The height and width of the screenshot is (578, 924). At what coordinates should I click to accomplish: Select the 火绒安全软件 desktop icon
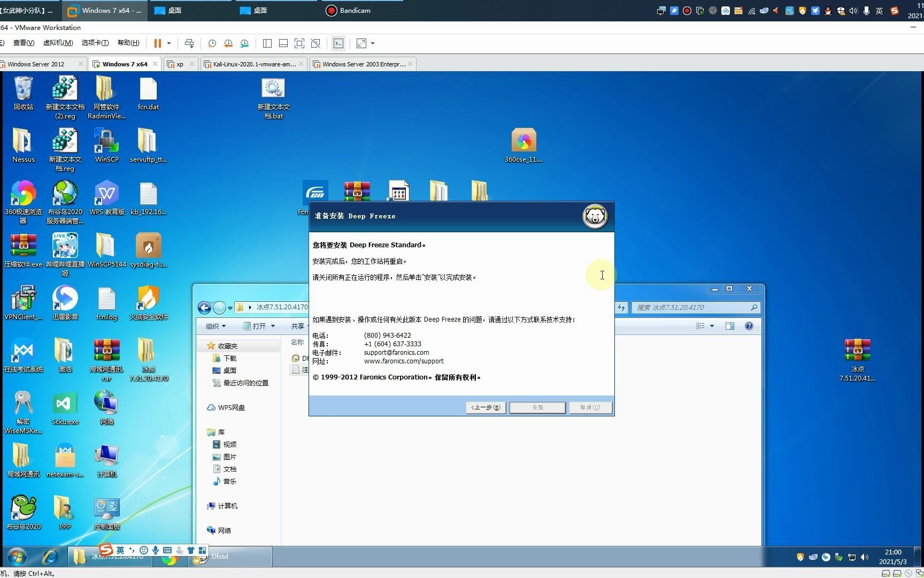[x=148, y=303]
